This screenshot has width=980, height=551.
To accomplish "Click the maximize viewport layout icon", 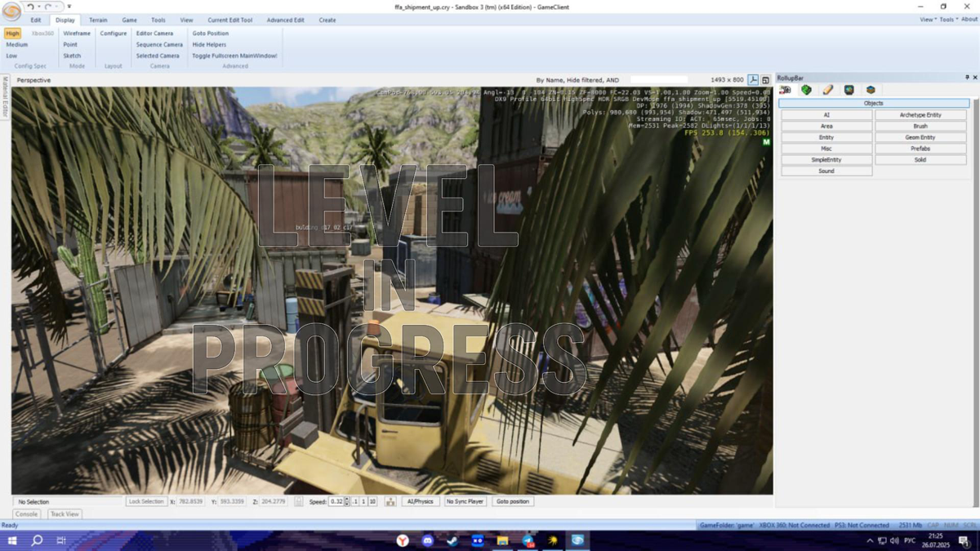I will pos(766,80).
